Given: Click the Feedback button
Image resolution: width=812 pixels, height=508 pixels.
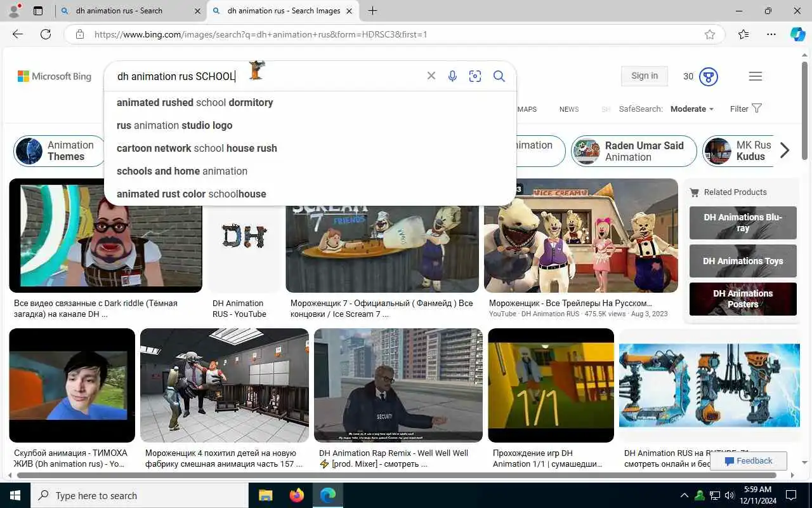Looking at the screenshot, I should point(749,461).
